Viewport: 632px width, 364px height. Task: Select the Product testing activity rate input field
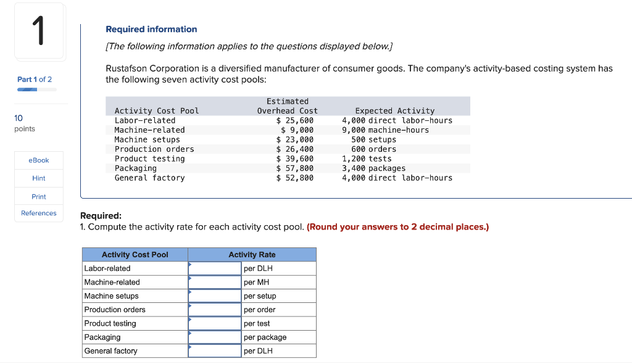tap(215, 323)
